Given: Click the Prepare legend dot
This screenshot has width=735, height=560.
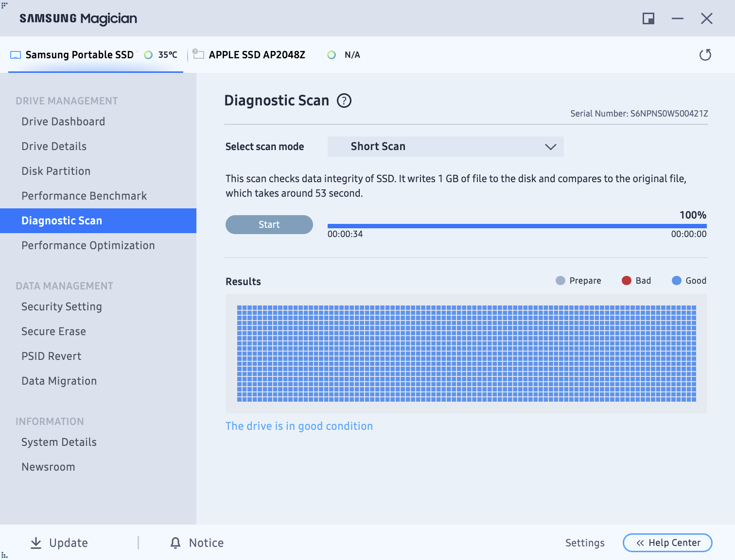Looking at the screenshot, I should tap(560, 281).
